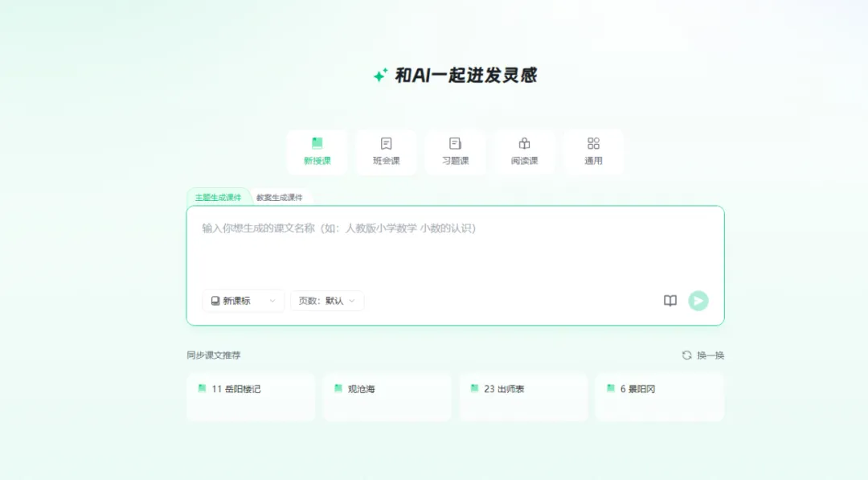
Task: Click the open book icon
Action: tap(669, 301)
